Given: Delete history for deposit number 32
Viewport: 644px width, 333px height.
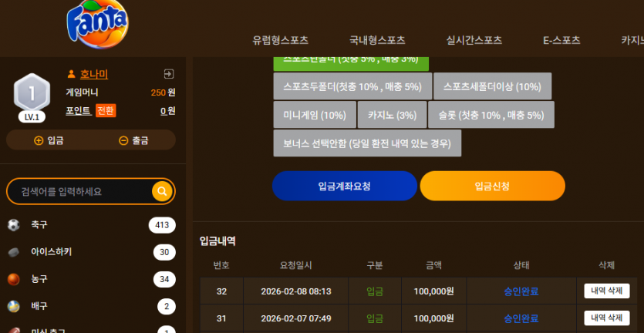Looking at the screenshot, I should 607,291.
